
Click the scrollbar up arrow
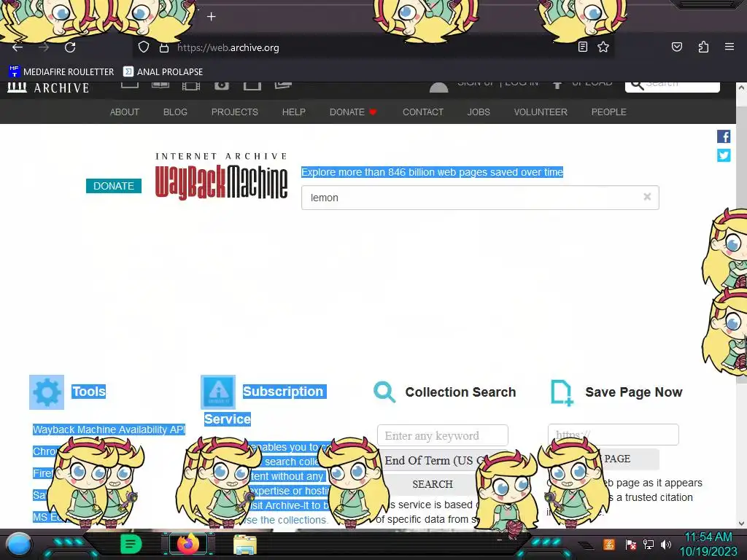(x=741, y=87)
